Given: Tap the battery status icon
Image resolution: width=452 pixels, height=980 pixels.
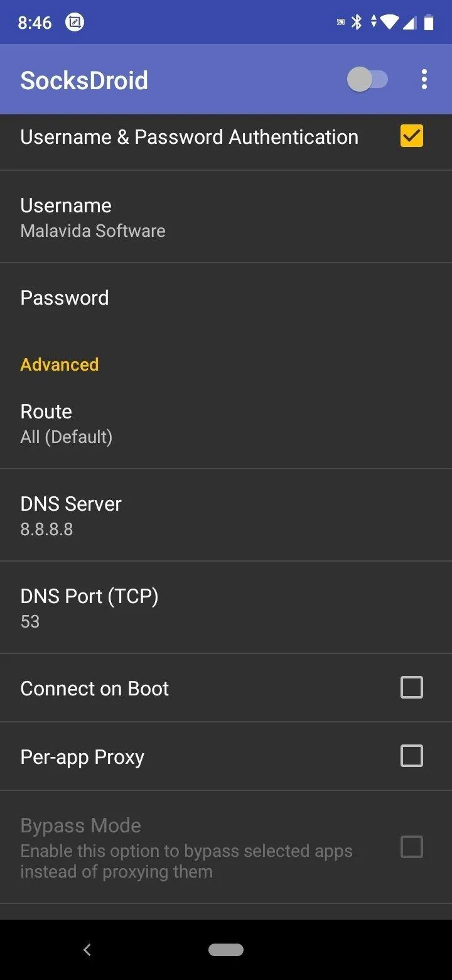Looking at the screenshot, I should tap(429, 23).
